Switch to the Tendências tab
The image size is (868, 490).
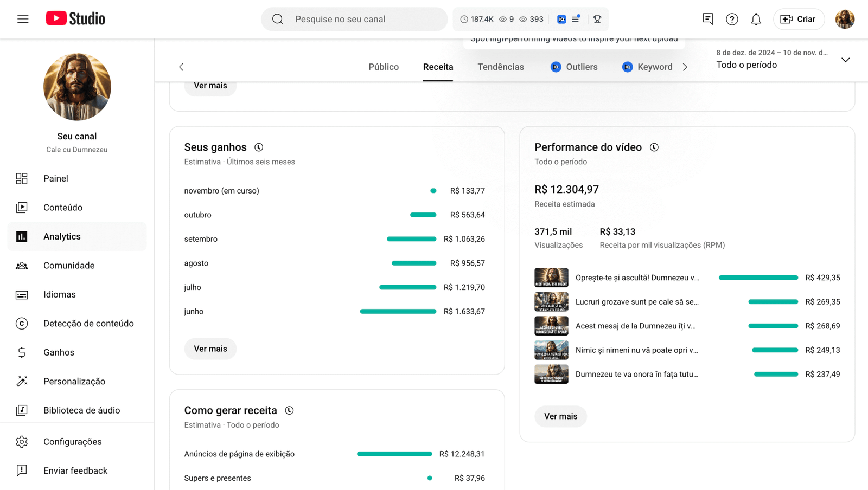tap(500, 67)
